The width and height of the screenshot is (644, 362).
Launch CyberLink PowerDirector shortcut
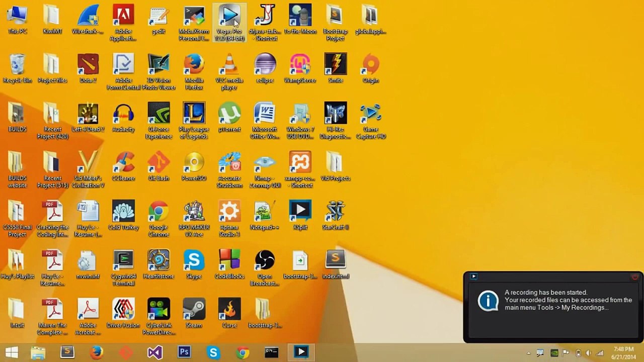pos(158,316)
